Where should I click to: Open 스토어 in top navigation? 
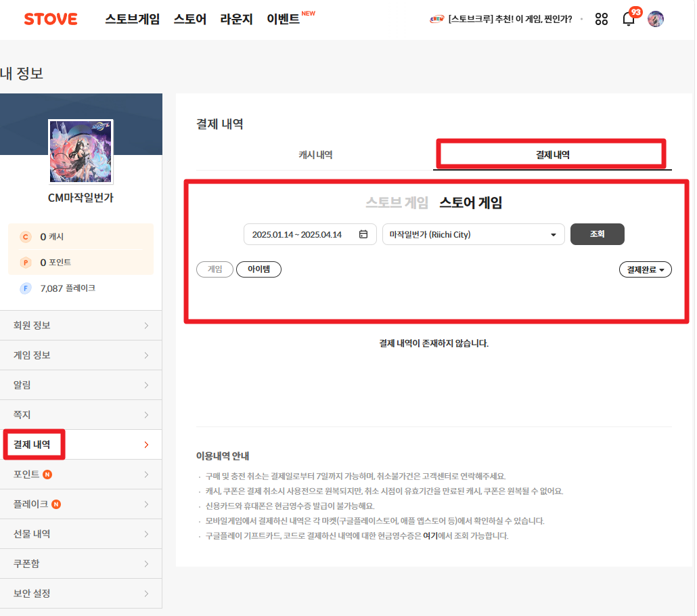tap(189, 19)
